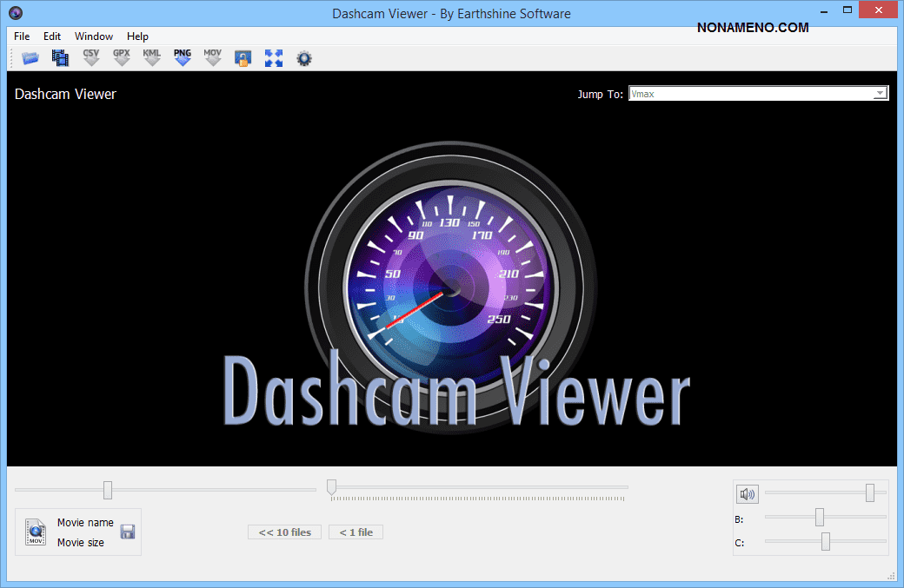Click the B: brightness slider handle
This screenshot has height=588, width=904.
(819, 518)
